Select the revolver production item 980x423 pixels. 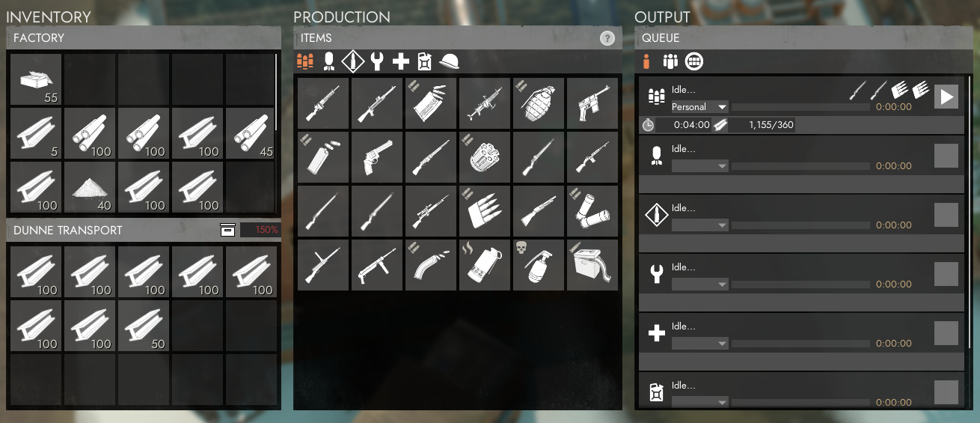(x=377, y=157)
